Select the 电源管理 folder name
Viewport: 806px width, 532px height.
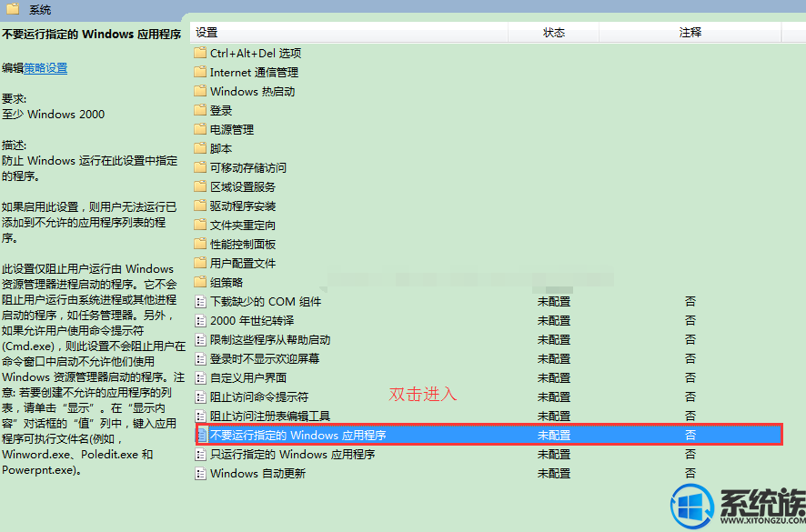pyautogui.click(x=232, y=129)
